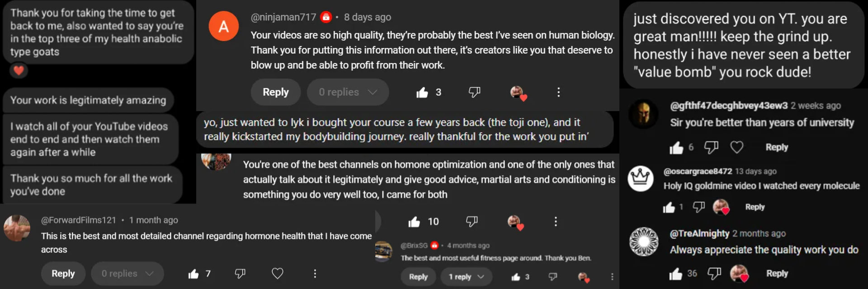
Task: Like the @TreAlmighty comment
Action: tap(676, 274)
